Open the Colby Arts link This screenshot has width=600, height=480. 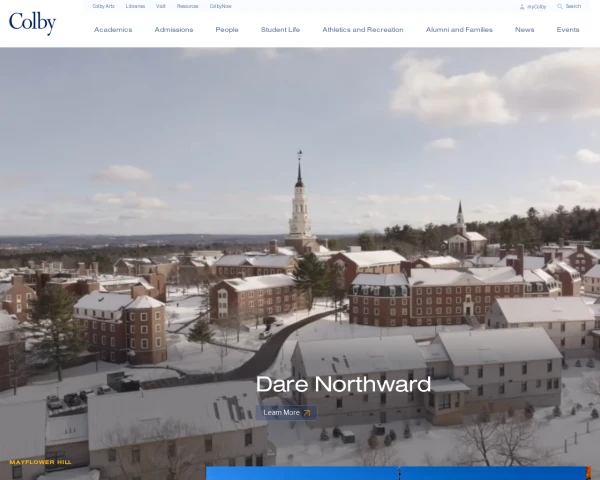103,6
